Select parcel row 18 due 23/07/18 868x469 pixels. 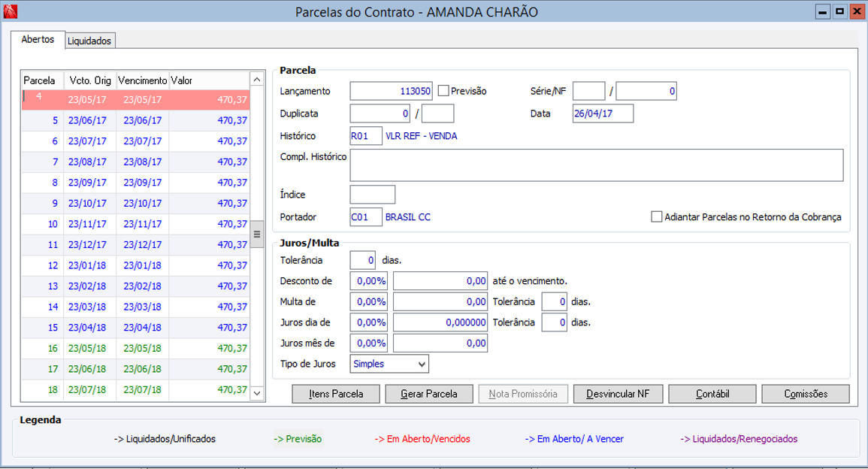click(135, 390)
